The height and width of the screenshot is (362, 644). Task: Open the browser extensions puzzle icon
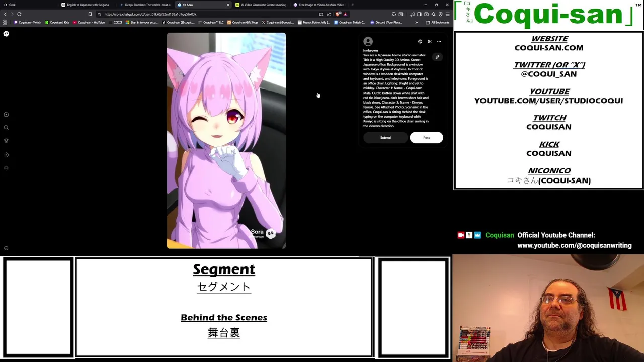coord(394,14)
